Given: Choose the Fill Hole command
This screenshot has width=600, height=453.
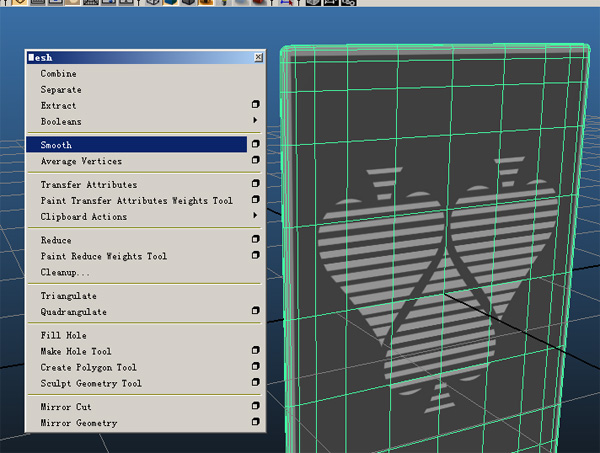Looking at the screenshot, I should pos(63,335).
